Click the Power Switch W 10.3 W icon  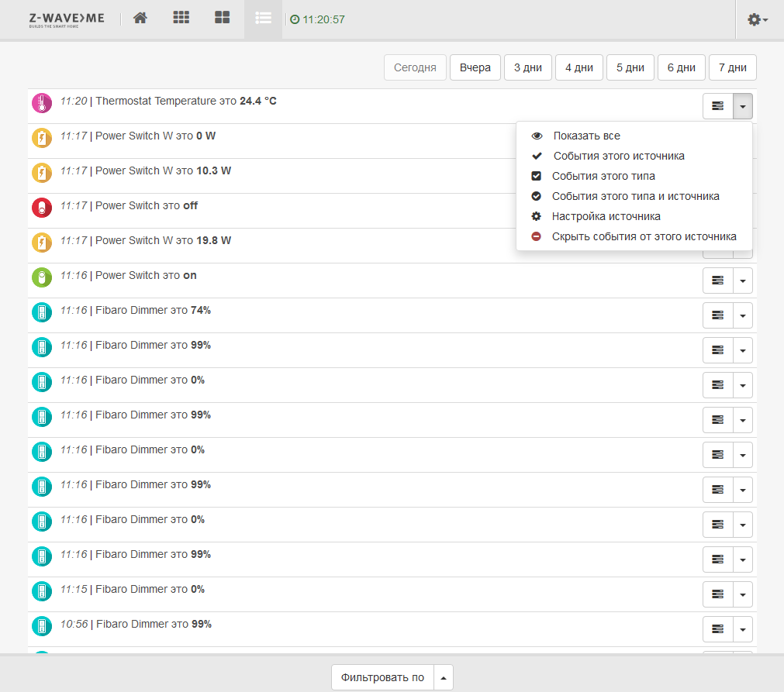click(x=42, y=174)
